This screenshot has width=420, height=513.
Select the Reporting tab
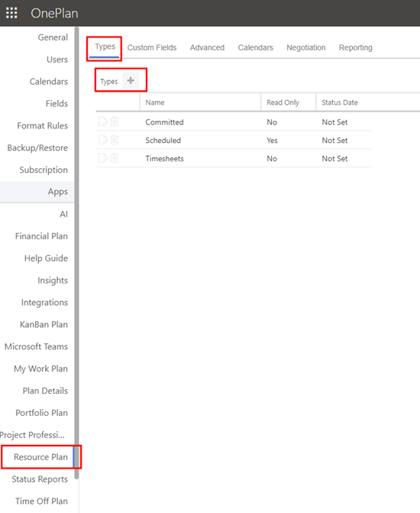point(356,47)
